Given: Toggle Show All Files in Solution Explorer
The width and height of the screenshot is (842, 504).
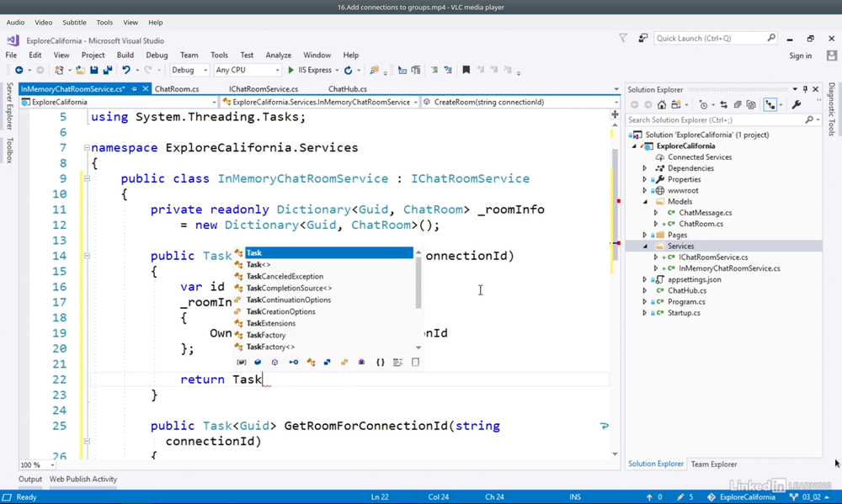Looking at the screenshot, I should click(751, 104).
